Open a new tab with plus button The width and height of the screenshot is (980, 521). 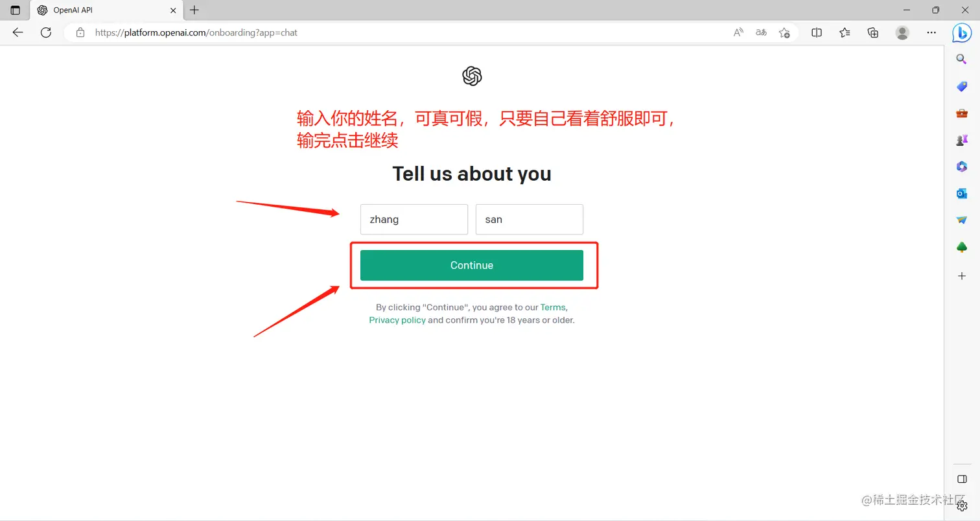tap(194, 10)
